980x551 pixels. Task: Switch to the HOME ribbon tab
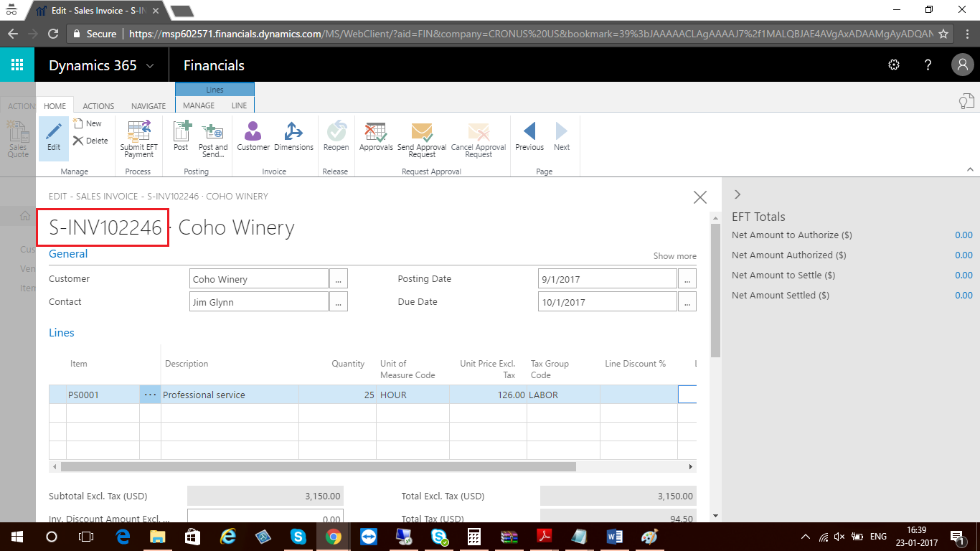click(x=55, y=105)
